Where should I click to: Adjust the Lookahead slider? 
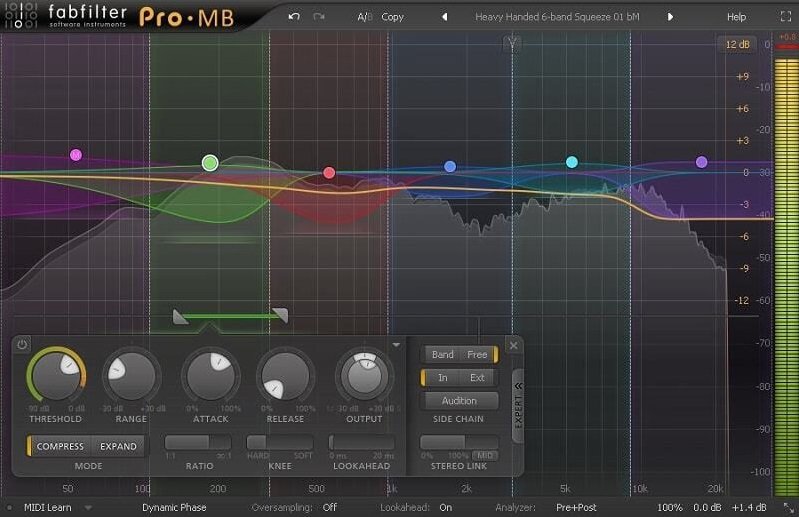click(361, 443)
